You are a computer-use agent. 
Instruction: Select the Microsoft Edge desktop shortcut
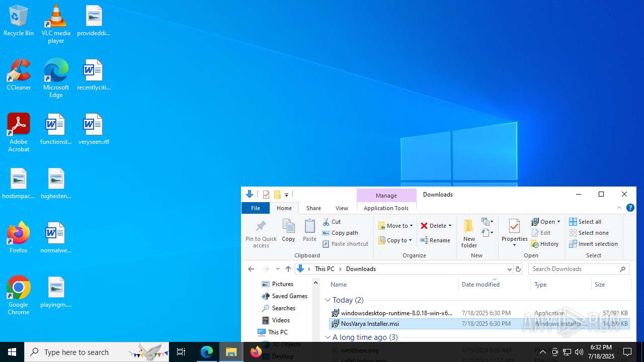56,78
